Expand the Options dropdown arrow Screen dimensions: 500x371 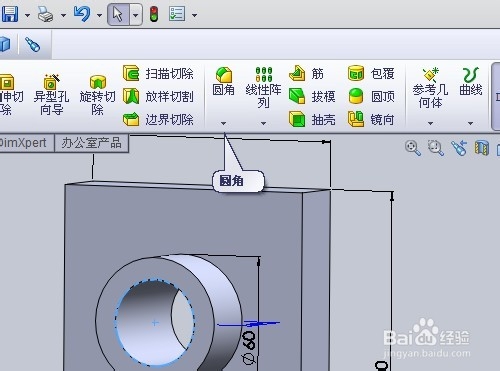tap(195, 15)
